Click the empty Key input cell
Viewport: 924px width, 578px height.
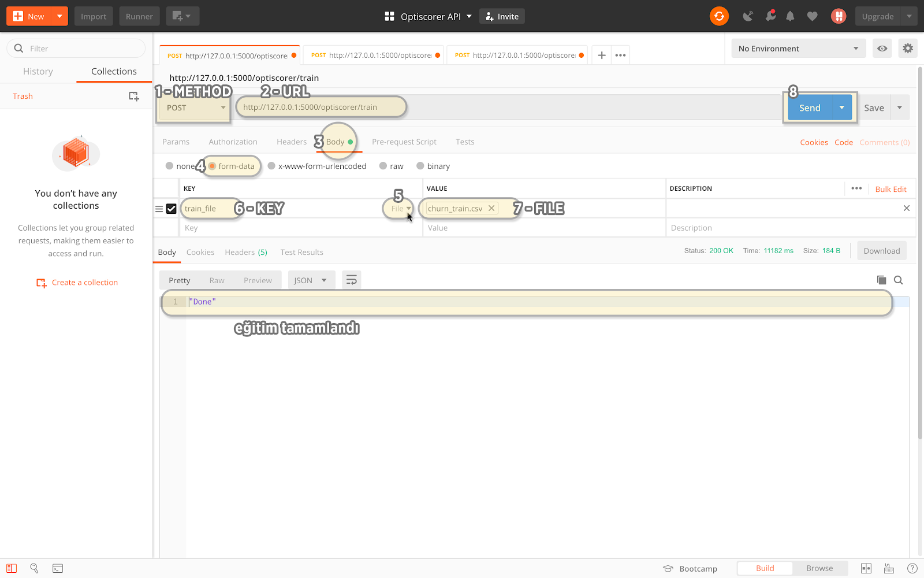(300, 228)
